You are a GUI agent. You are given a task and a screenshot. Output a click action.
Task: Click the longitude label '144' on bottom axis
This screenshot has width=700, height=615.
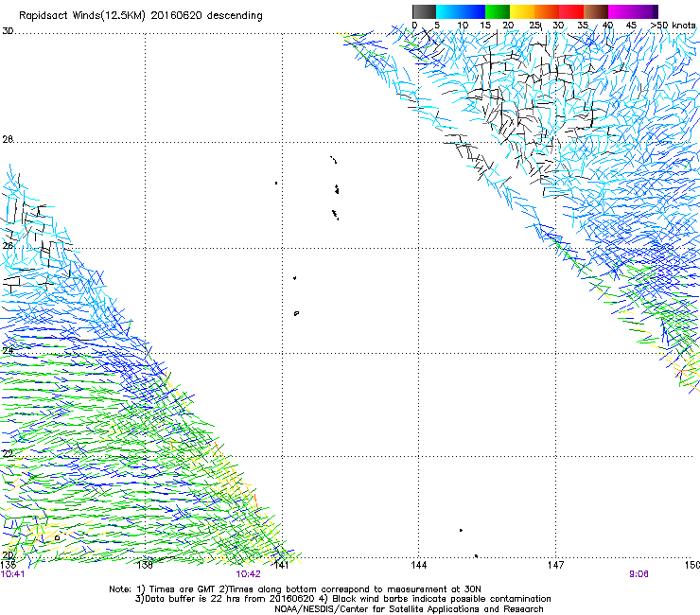click(x=419, y=565)
